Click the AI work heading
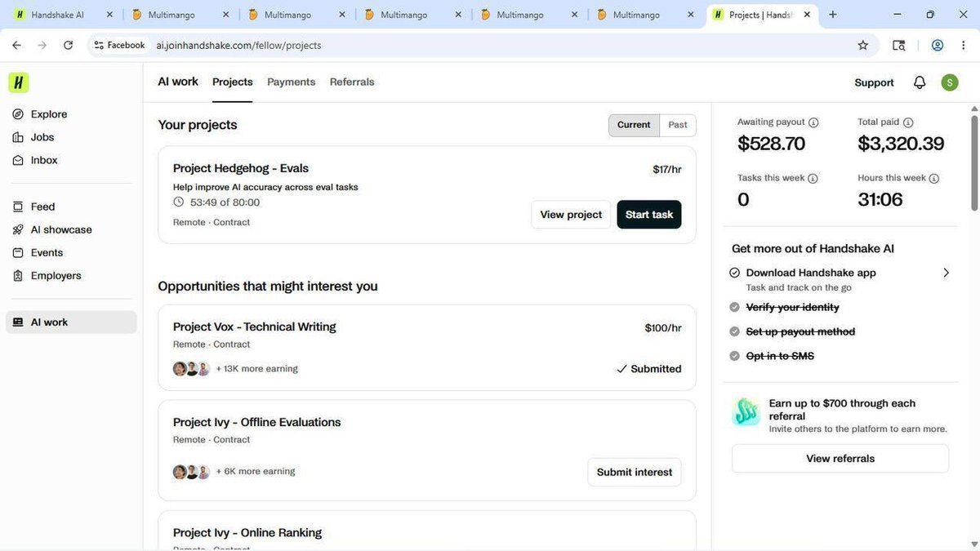980x551 pixels. click(x=178, y=82)
